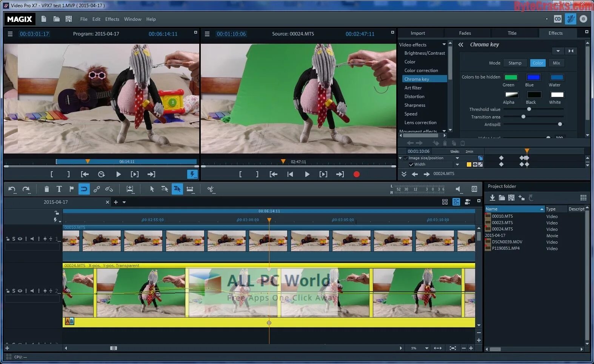Open the Window menu
Screen dimensions: 594x364
click(x=133, y=19)
